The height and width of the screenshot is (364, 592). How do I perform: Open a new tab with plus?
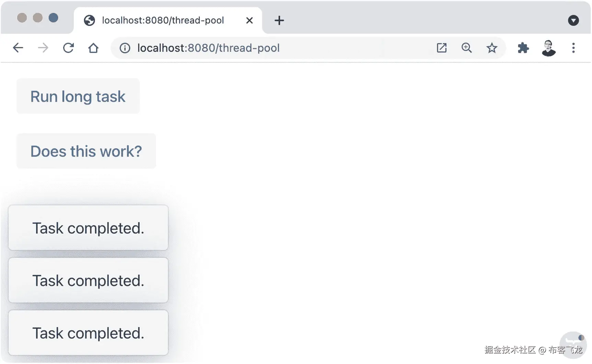click(279, 21)
